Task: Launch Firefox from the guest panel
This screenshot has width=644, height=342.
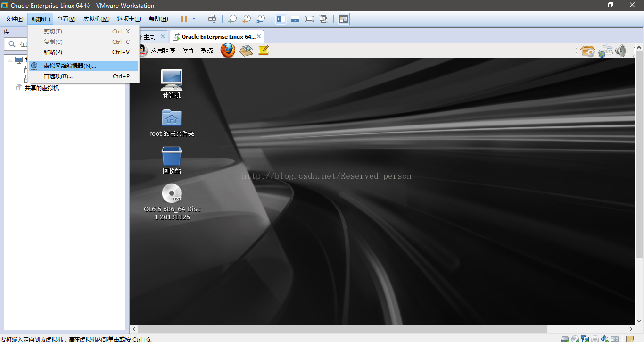Action: 228,50
